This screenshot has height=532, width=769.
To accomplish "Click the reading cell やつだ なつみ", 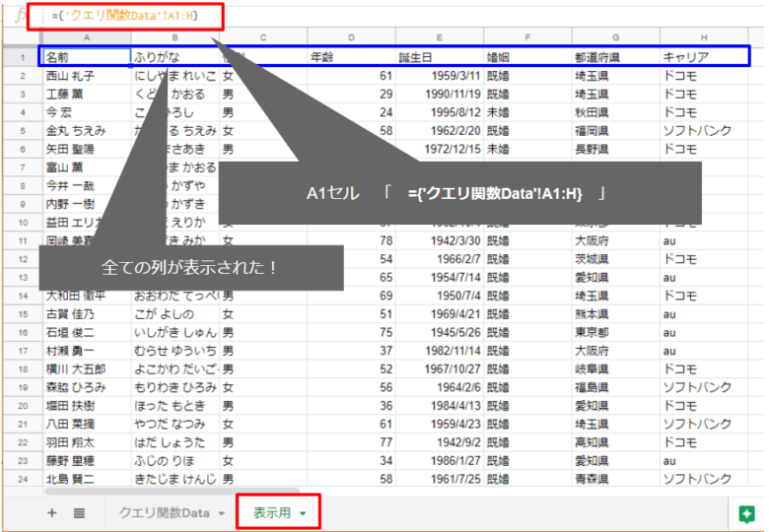I will coord(175,425).
